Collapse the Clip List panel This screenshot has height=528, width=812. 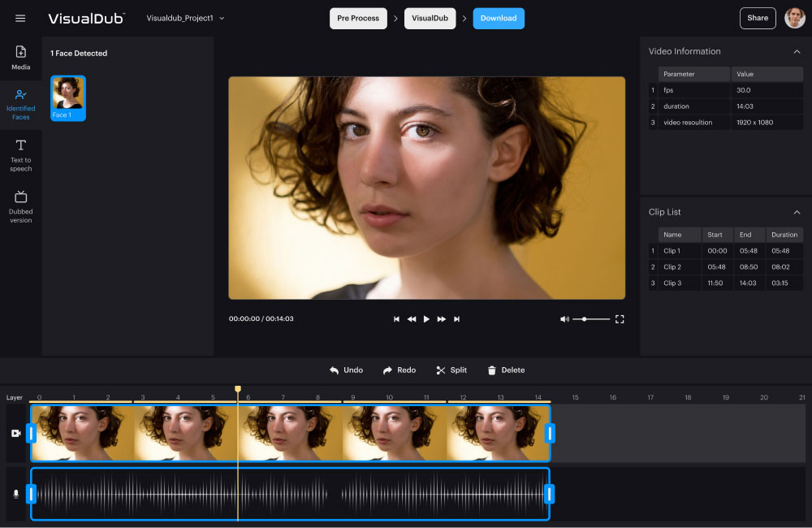tap(797, 212)
